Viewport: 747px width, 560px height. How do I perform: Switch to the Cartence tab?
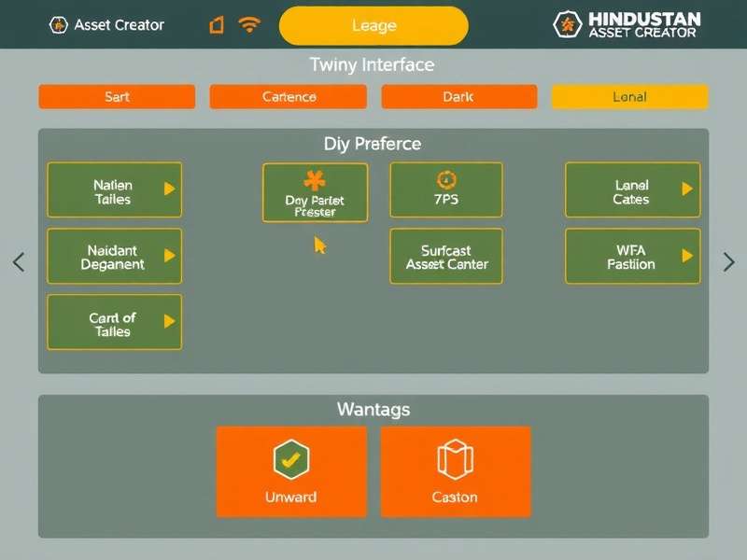click(x=288, y=96)
